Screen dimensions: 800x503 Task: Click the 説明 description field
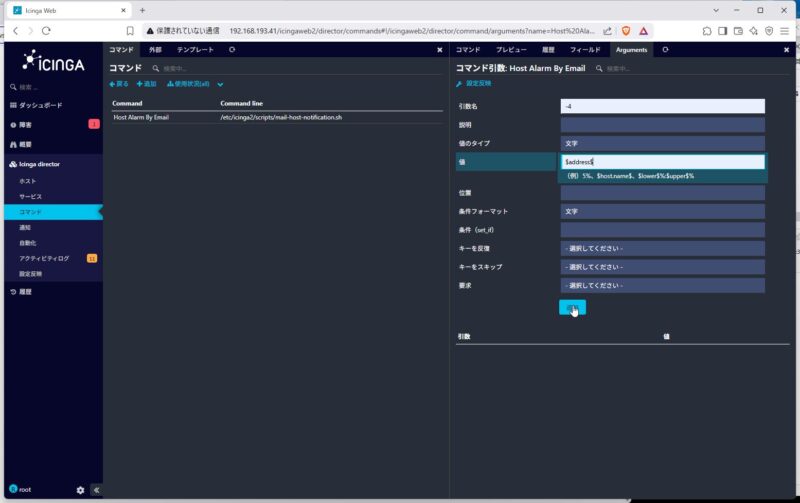pyautogui.click(x=663, y=125)
